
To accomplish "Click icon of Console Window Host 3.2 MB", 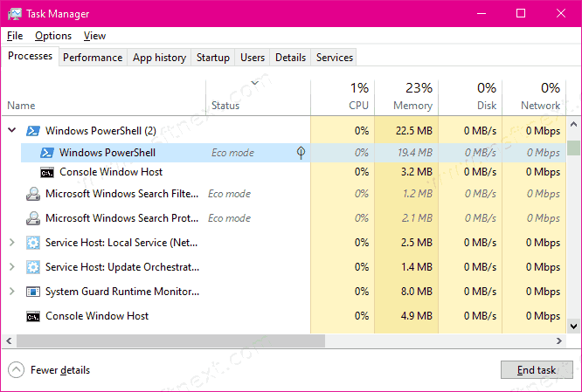I will 47,173.
